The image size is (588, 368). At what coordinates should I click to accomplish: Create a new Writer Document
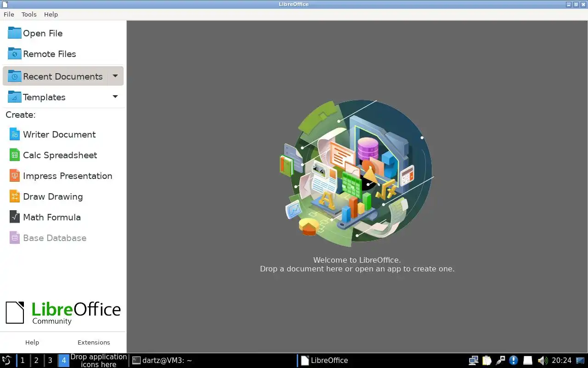click(x=59, y=134)
